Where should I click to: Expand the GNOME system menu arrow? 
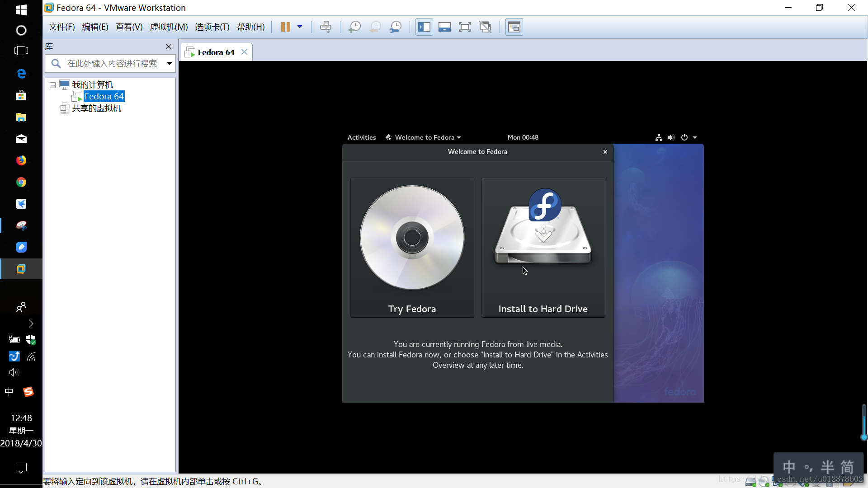click(695, 137)
